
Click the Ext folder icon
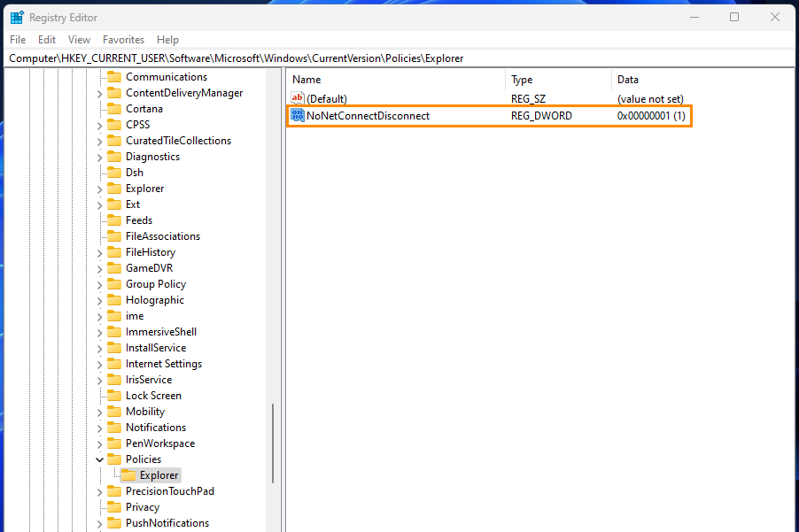pyautogui.click(x=114, y=204)
